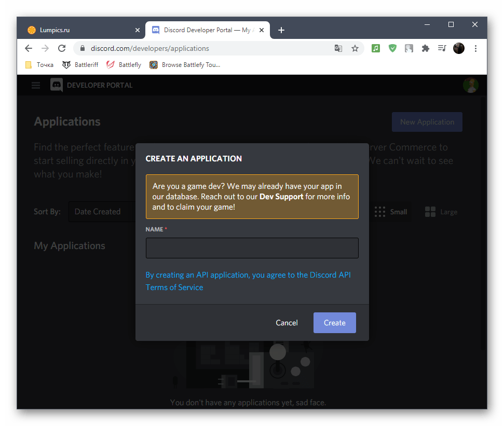Open the green shield extension
Image resolution: width=504 pixels, height=426 pixels.
click(x=392, y=48)
